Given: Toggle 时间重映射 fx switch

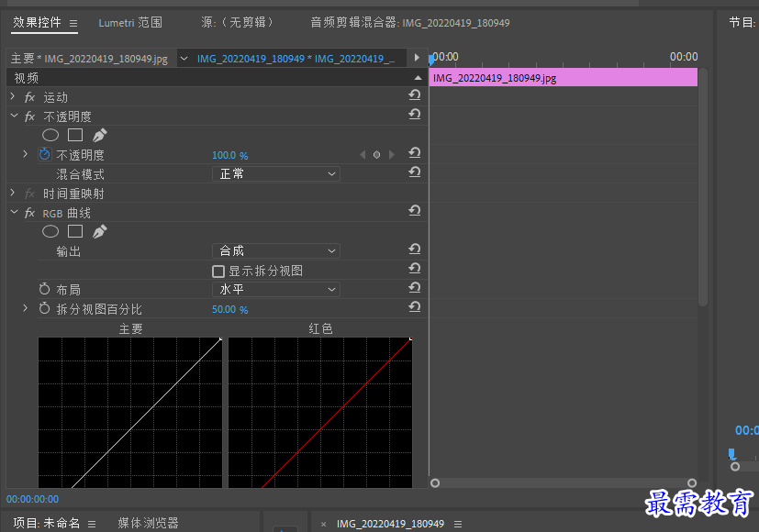Looking at the screenshot, I should click(x=30, y=194).
